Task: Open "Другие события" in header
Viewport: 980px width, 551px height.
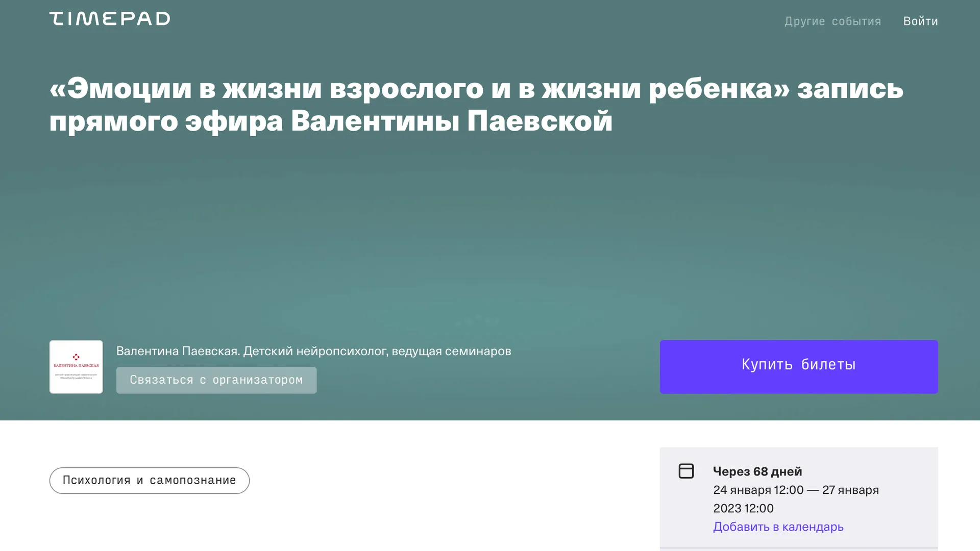Action: pyautogui.click(x=832, y=21)
